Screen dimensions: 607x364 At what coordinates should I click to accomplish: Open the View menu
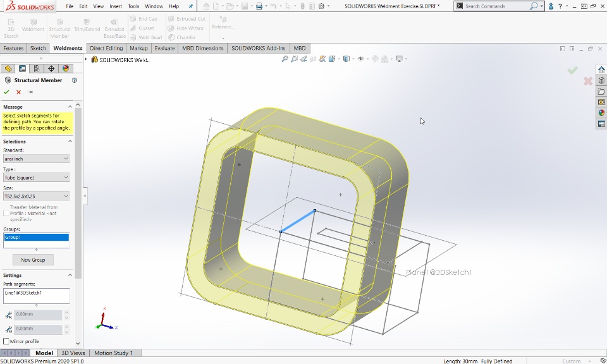[x=99, y=6]
